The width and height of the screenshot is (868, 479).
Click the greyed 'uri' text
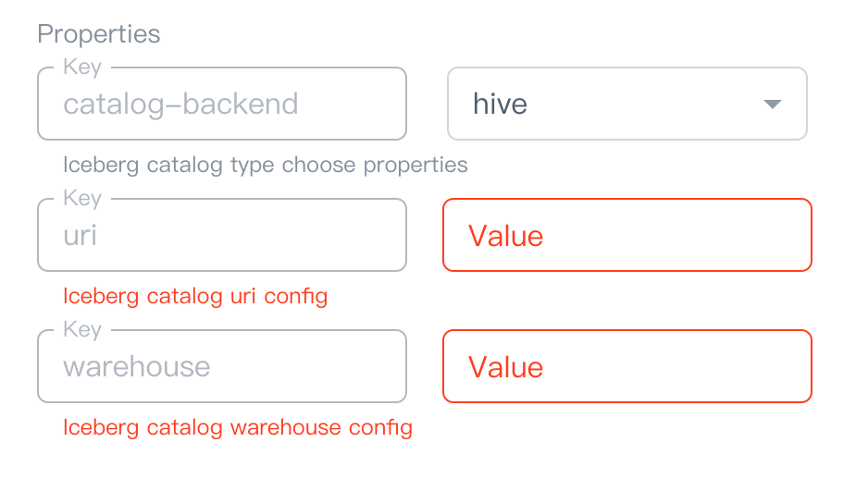point(81,235)
